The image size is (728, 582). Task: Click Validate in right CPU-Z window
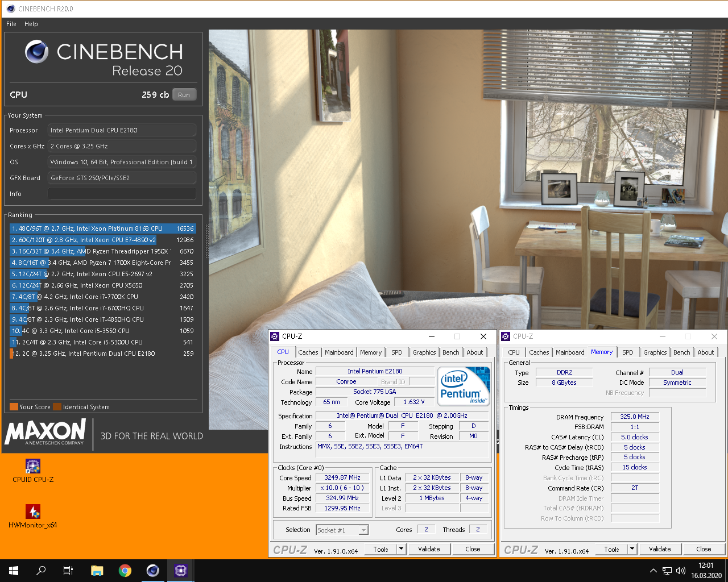click(x=660, y=549)
